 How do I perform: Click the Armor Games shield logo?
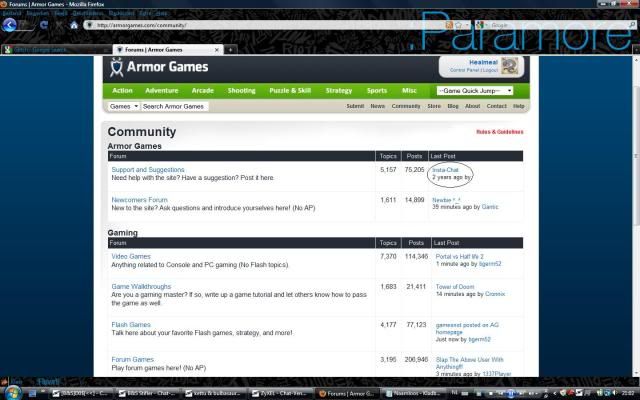[117, 67]
